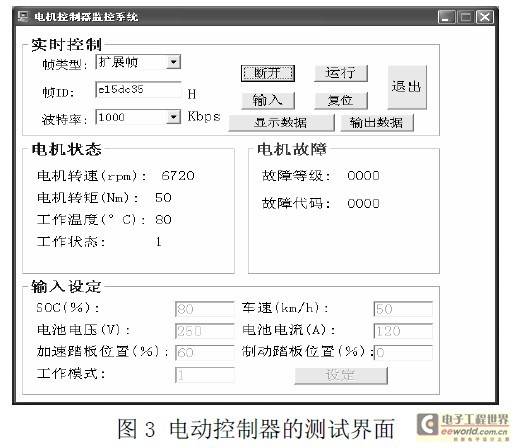This screenshot has width=514, height=448.
Task: Click the 制动踏板位置 input field
Action: [403, 353]
